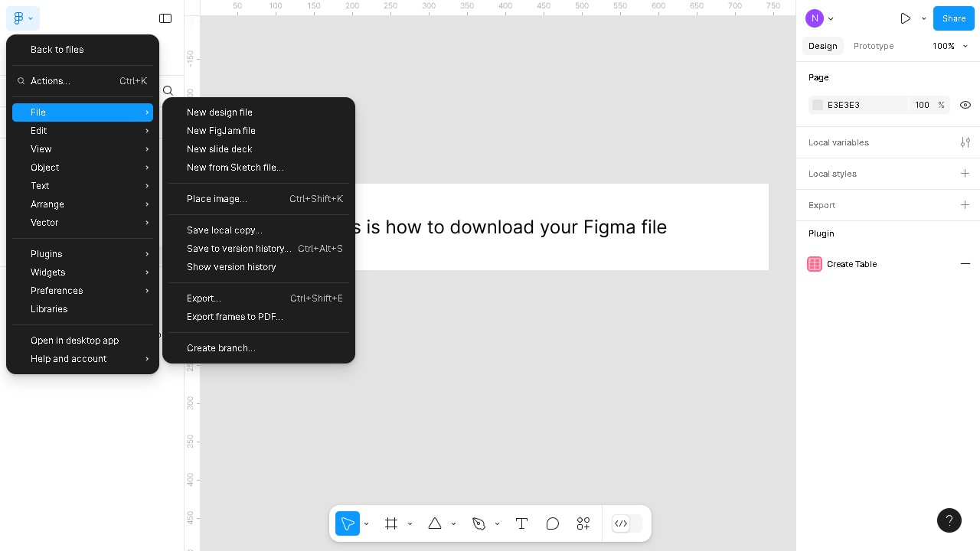This screenshot has width=980, height=551.
Task: Choose Libraries from the main menu
Action: [x=83, y=309]
